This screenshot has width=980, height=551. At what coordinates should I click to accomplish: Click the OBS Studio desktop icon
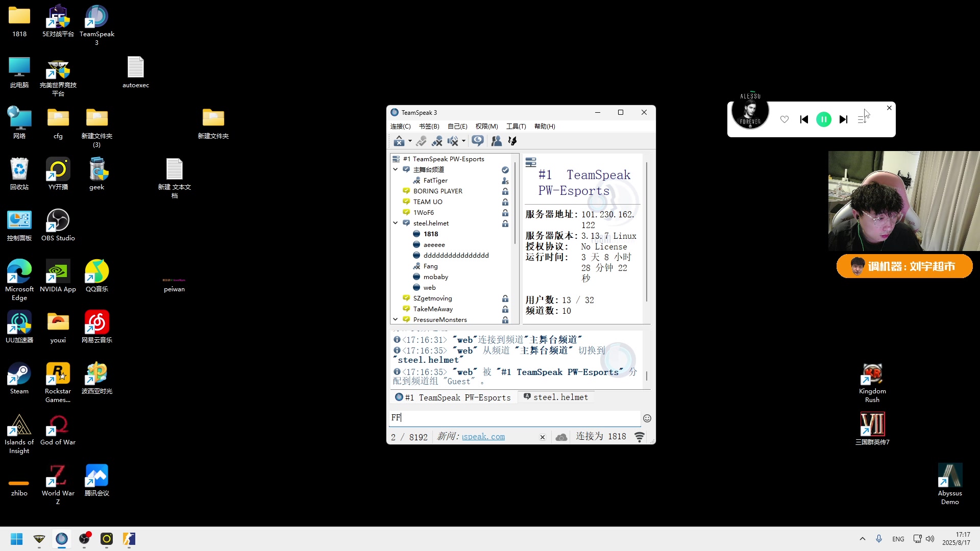58,225
